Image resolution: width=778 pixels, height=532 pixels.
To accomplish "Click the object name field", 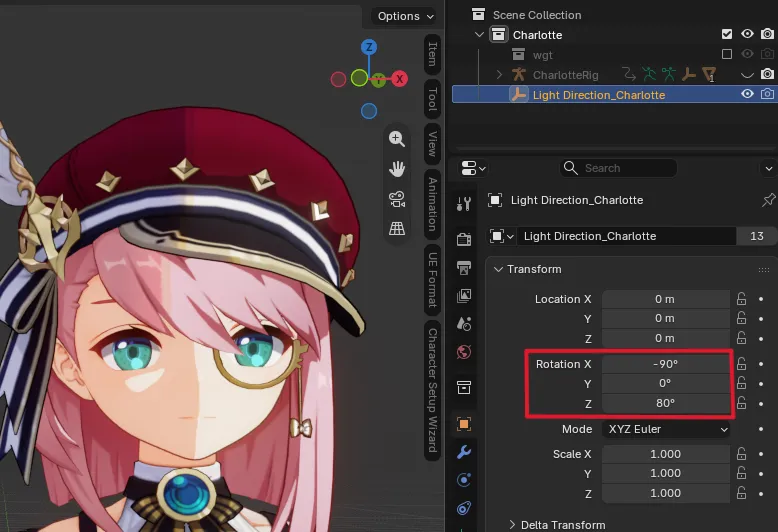I will (x=626, y=236).
